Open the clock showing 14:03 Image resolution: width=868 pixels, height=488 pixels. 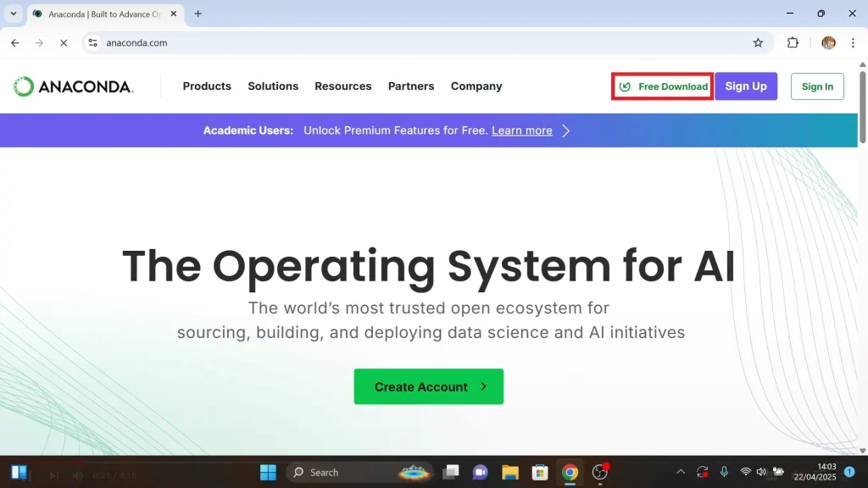pos(815,472)
